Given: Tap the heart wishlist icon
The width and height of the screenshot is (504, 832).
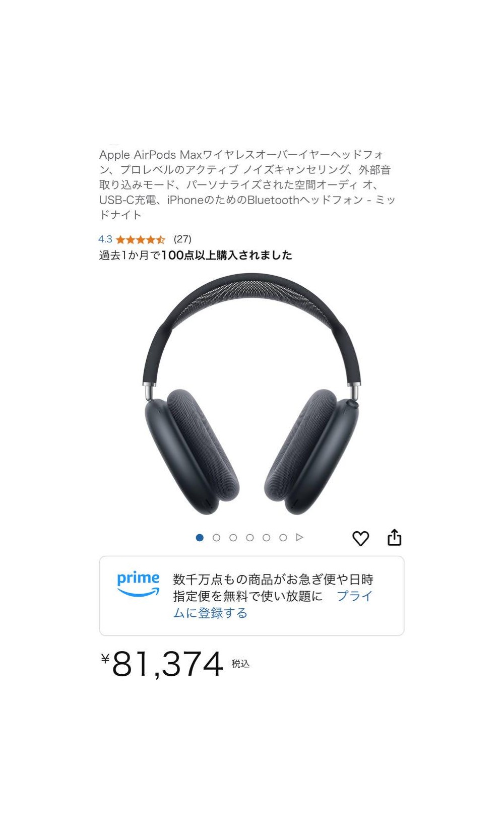Looking at the screenshot, I should [360, 538].
